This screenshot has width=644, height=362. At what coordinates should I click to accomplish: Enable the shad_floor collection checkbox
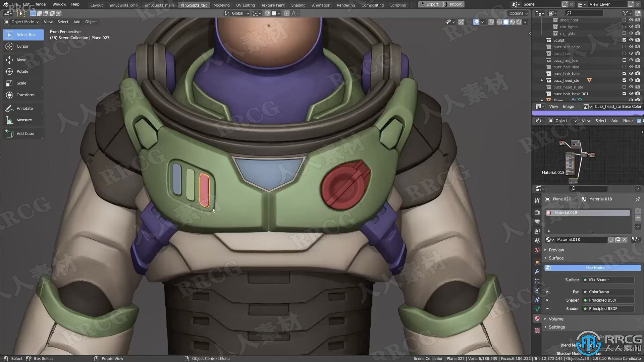click(624, 20)
